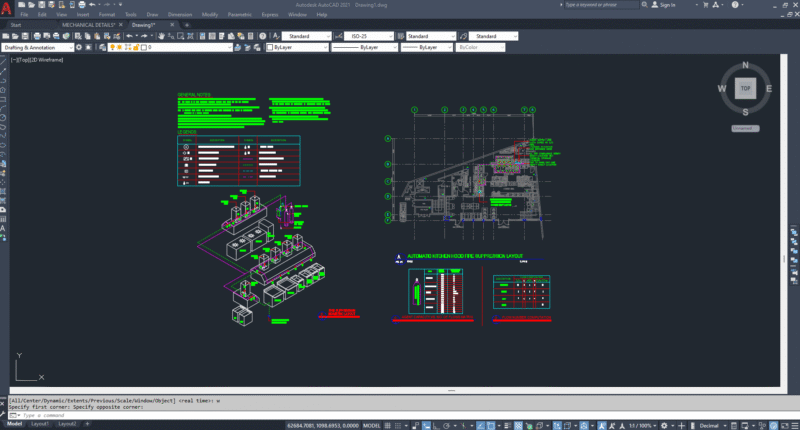800x430 pixels.
Task: Open the Insert menu
Action: pos(83,15)
